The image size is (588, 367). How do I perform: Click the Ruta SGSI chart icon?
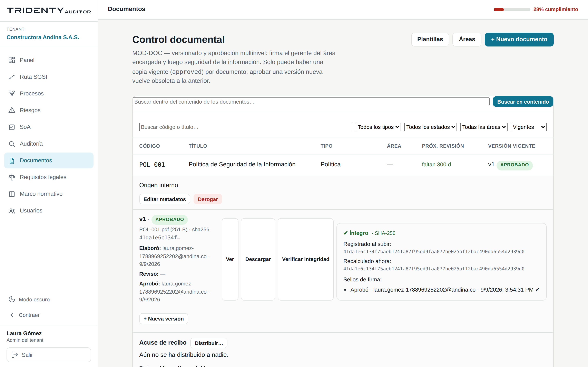click(x=12, y=77)
